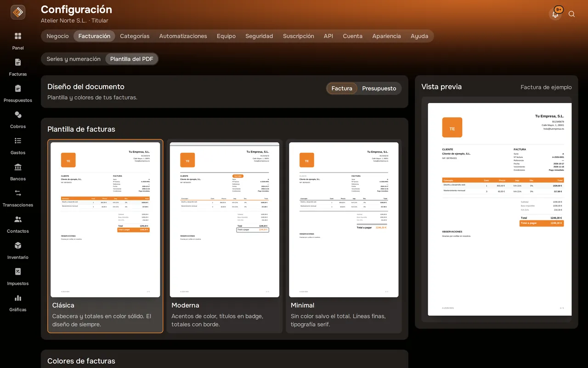Switch to Factura document type
Viewport: 588px width, 368px height.
(342, 88)
